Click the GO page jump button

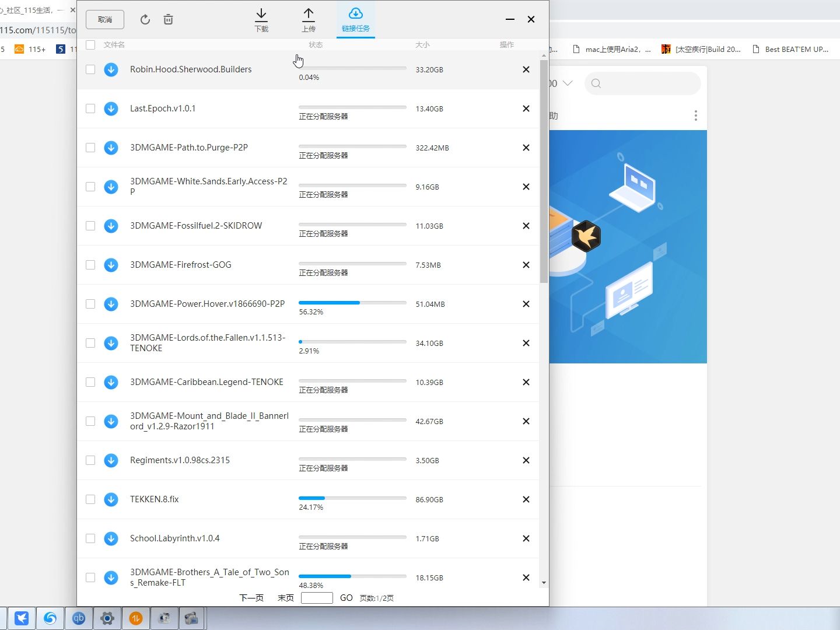coord(346,598)
